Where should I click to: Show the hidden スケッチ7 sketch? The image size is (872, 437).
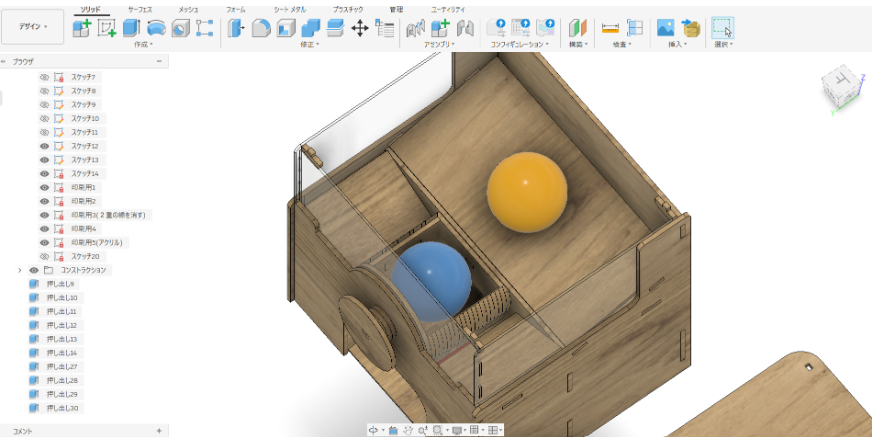44,77
